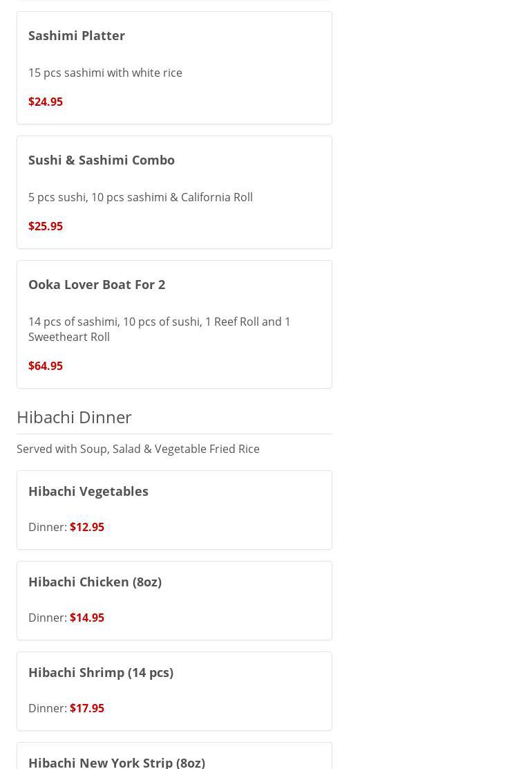Select the $64.95 Lover Boat price
The height and width of the screenshot is (769, 532).
(46, 366)
